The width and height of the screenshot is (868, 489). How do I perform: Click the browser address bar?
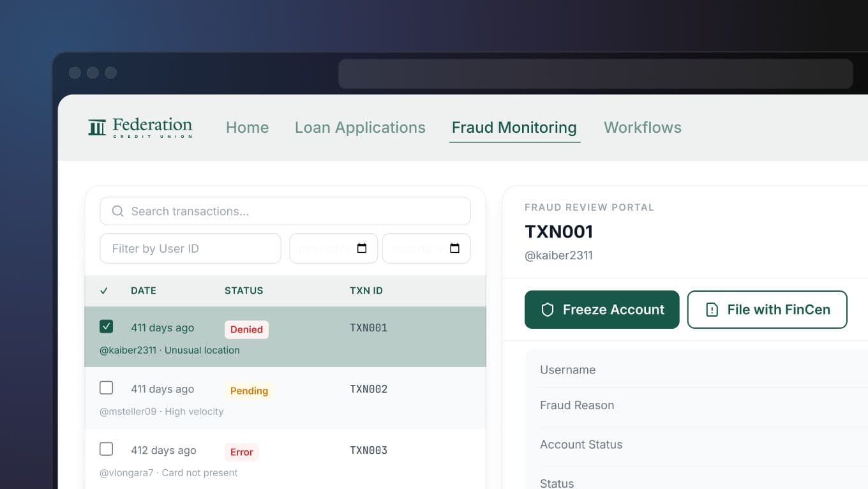click(595, 73)
